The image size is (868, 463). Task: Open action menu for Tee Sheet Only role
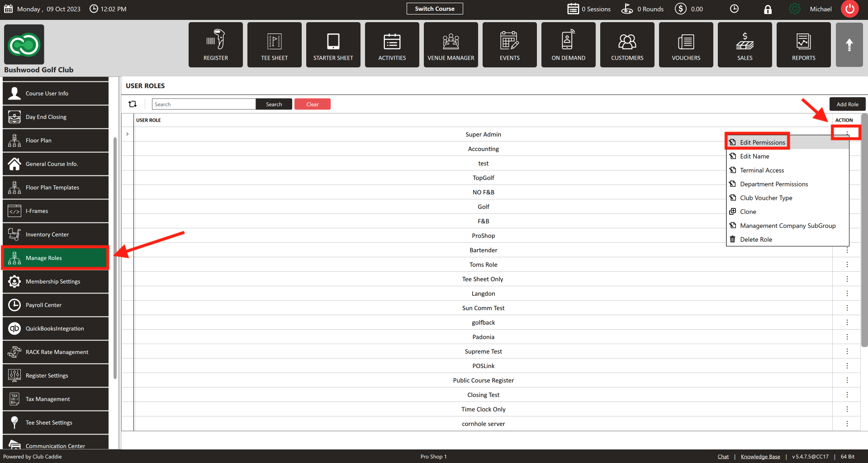[x=847, y=279]
